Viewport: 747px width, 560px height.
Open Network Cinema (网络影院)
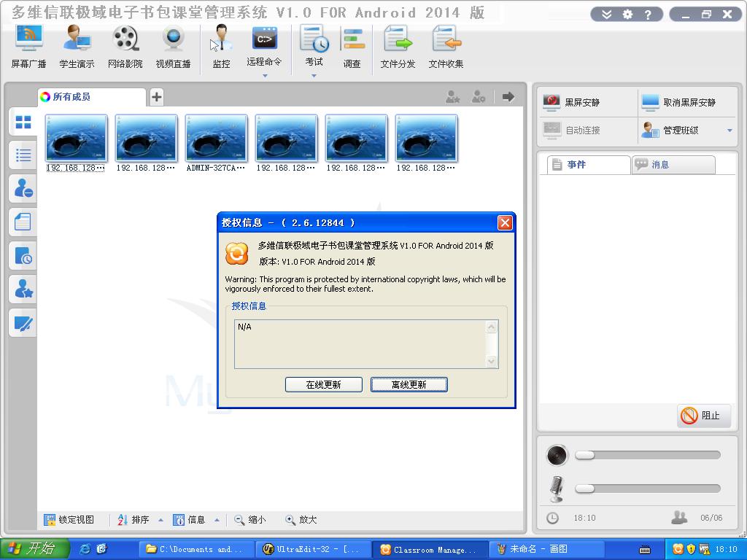click(125, 46)
